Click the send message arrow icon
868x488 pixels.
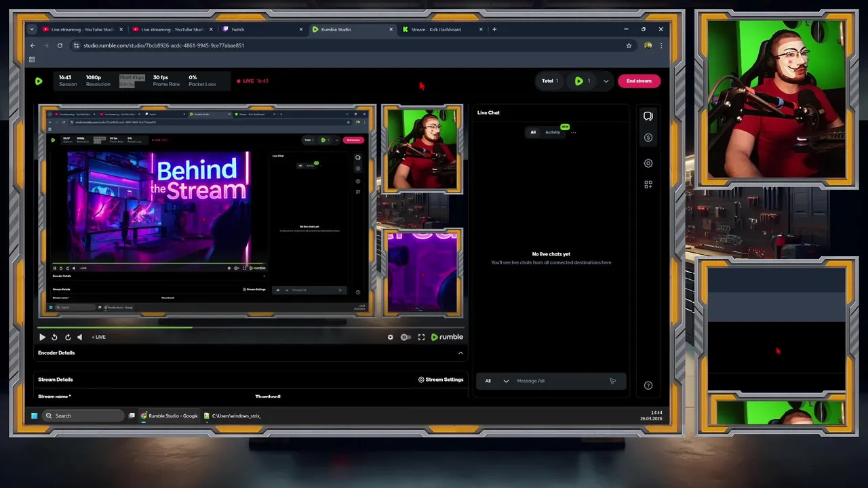[613, 381]
